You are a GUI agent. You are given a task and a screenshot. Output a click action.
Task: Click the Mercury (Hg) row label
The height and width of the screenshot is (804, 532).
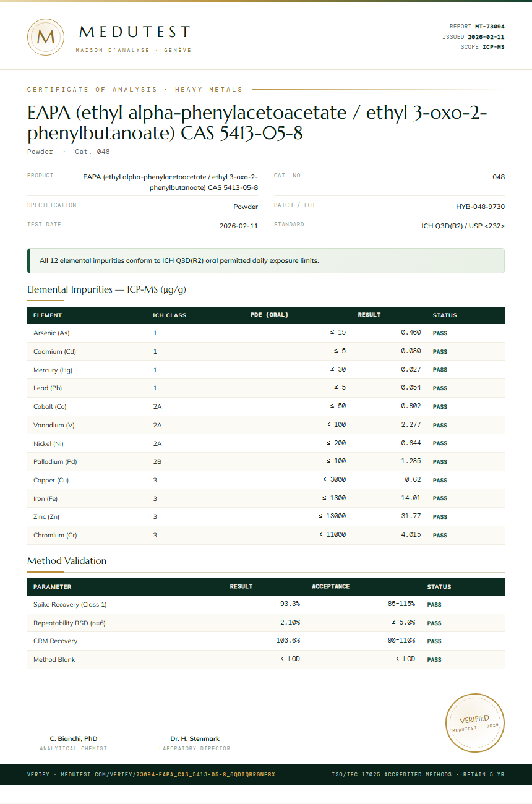tap(53, 370)
